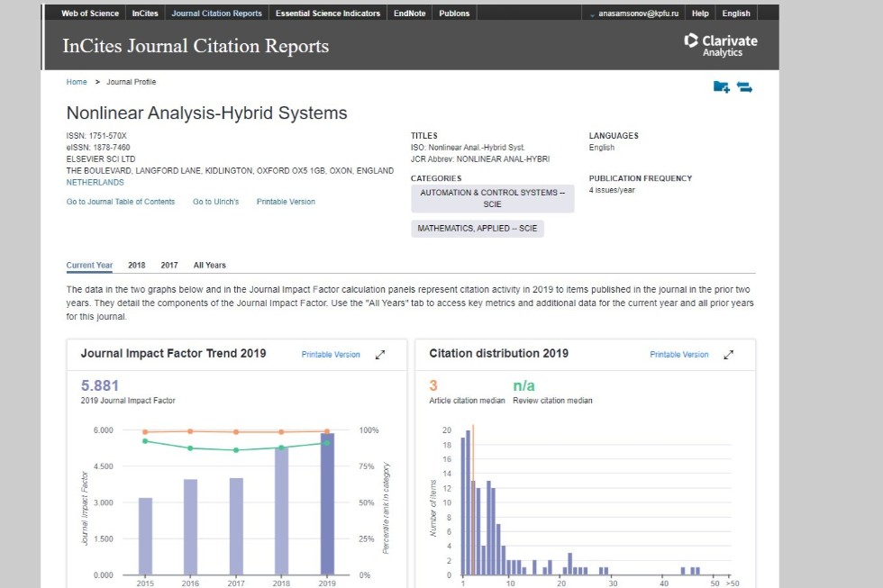Switch to the Web of Science tab
The width and height of the screenshot is (883, 588).
coord(89,14)
